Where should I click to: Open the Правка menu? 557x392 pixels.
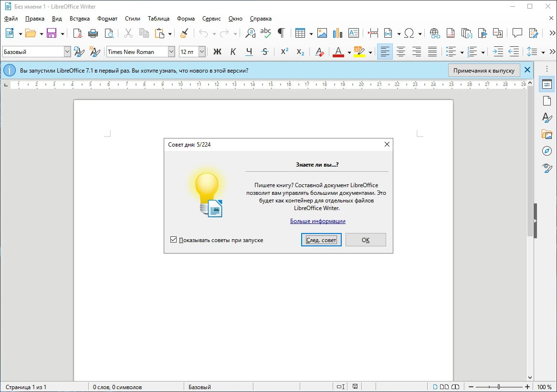pyautogui.click(x=35, y=19)
